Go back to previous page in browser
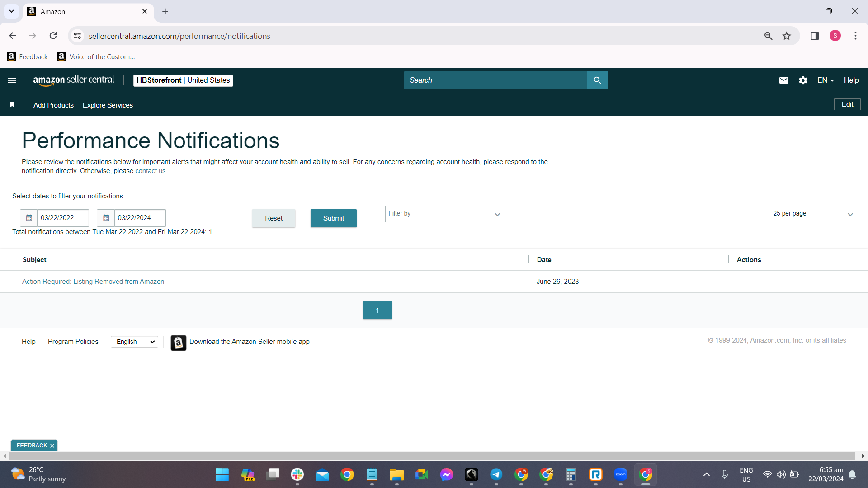 [x=13, y=36]
